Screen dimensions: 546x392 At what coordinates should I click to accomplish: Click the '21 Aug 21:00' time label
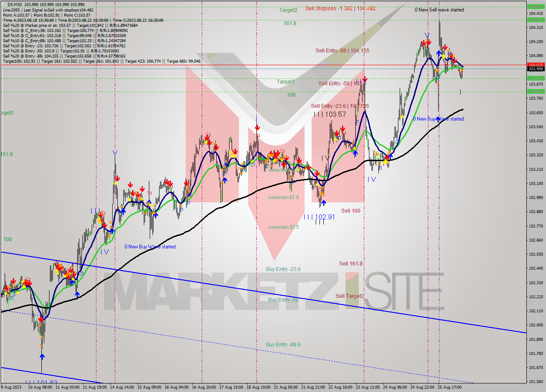point(313,387)
